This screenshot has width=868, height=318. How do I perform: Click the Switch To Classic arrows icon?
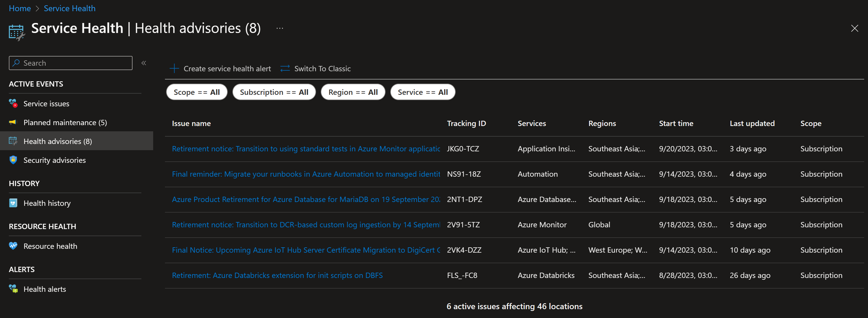coord(285,69)
